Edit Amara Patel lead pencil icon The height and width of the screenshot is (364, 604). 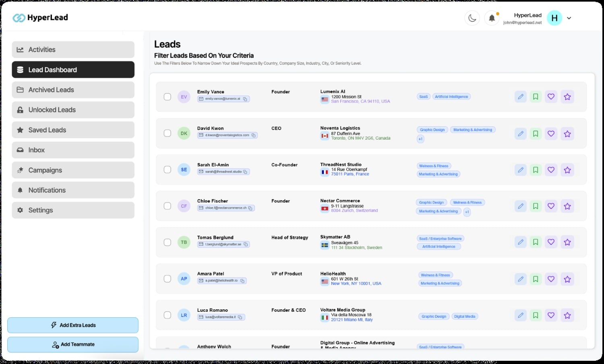point(521,279)
